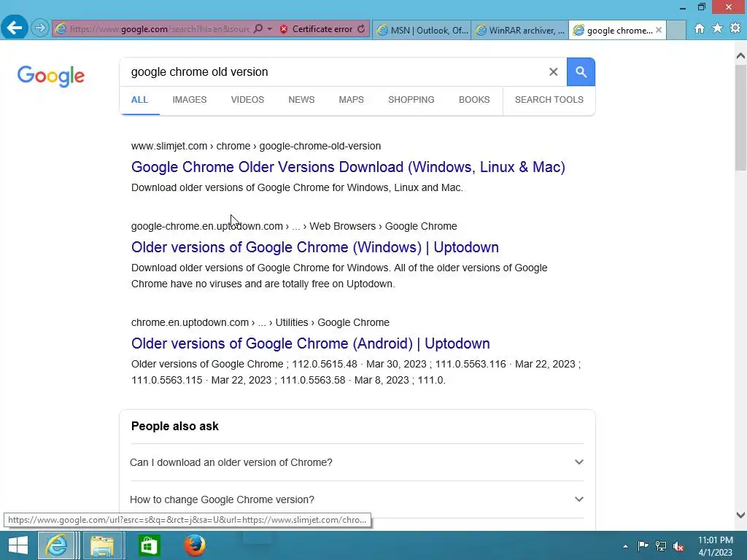Click the browser forward arrow button
The width and height of the screenshot is (747, 560).
click(x=40, y=28)
